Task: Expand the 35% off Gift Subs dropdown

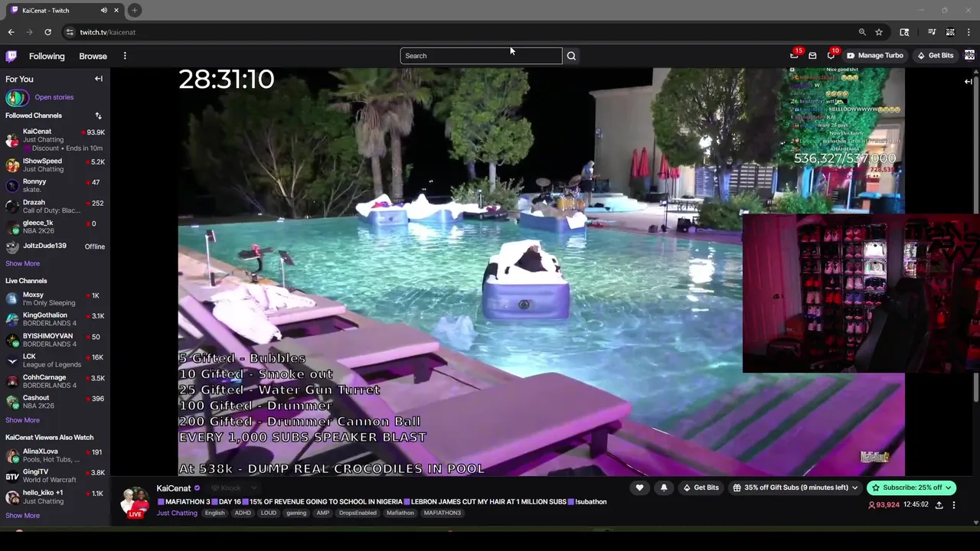Action: 796,487
